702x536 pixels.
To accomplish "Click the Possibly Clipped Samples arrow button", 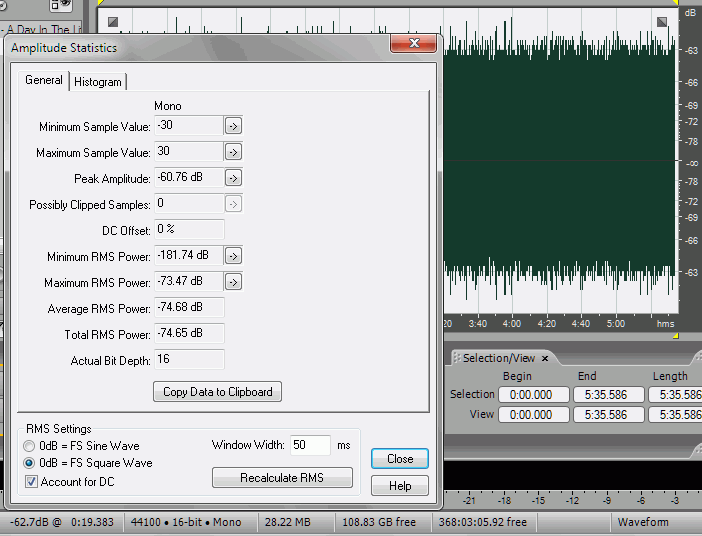I will [x=233, y=204].
